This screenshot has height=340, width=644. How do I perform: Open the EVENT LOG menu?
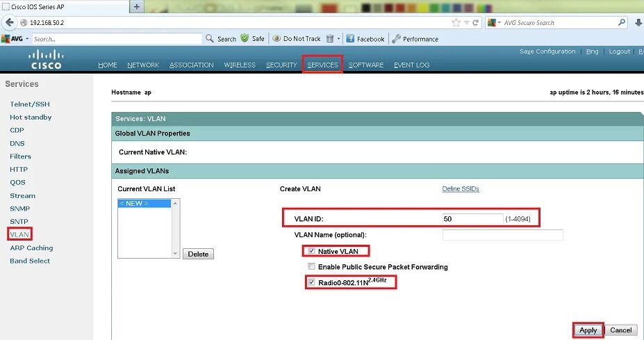coord(411,65)
